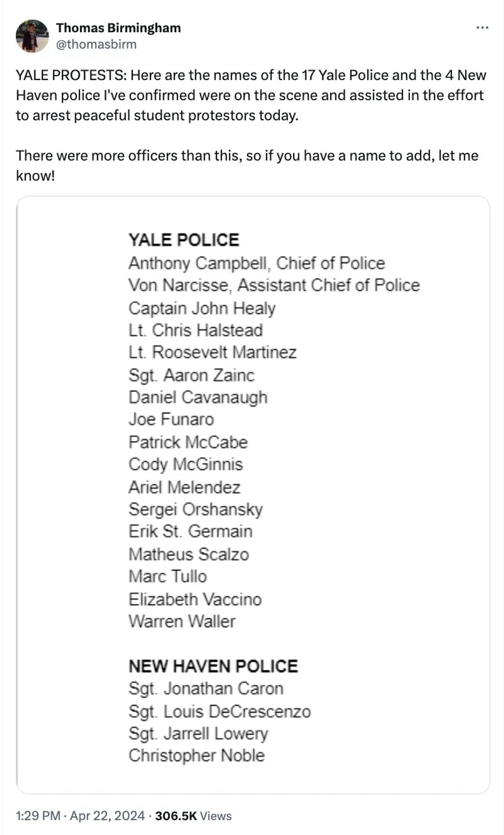The height and width of the screenshot is (835, 504).
Task: Click the 'let me know!' paragraph text
Action: pyautogui.click(x=247, y=165)
